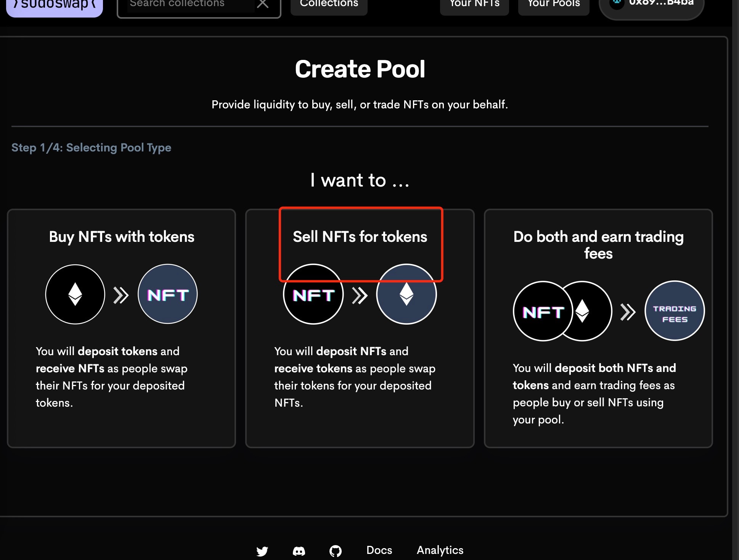739x560 pixels.
Task: Select the Buy NFTs with tokens option
Action: [x=121, y=237]
